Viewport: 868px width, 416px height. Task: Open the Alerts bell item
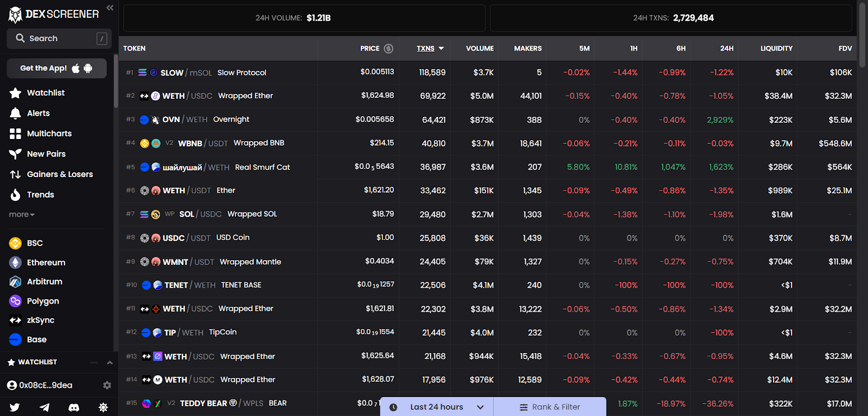click(30, 114)
